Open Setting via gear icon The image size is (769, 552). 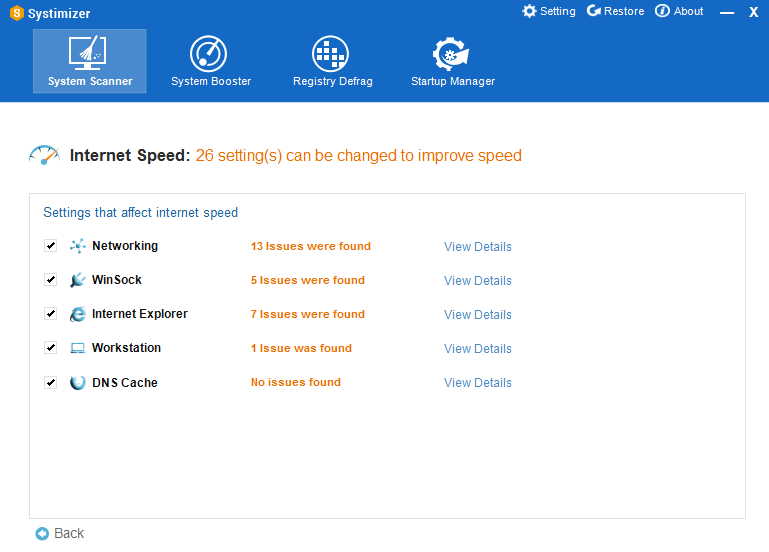[x=529, y=11]
